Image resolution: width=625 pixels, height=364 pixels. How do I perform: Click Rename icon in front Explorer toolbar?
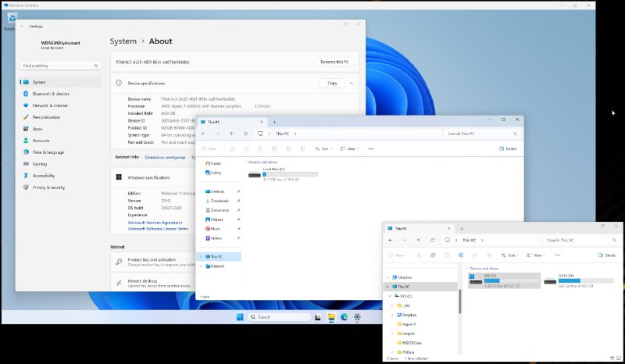[460, 255]
